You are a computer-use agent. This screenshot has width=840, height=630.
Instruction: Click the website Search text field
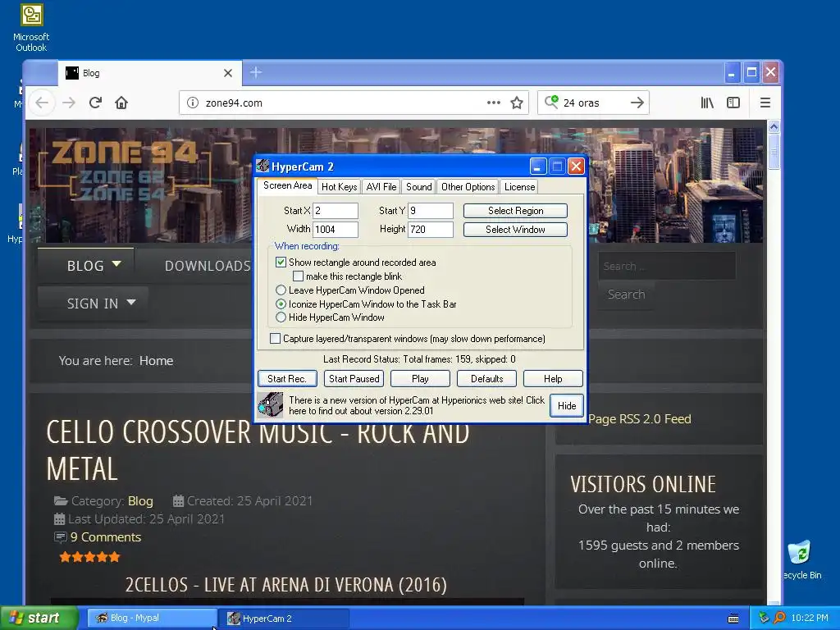667,267
